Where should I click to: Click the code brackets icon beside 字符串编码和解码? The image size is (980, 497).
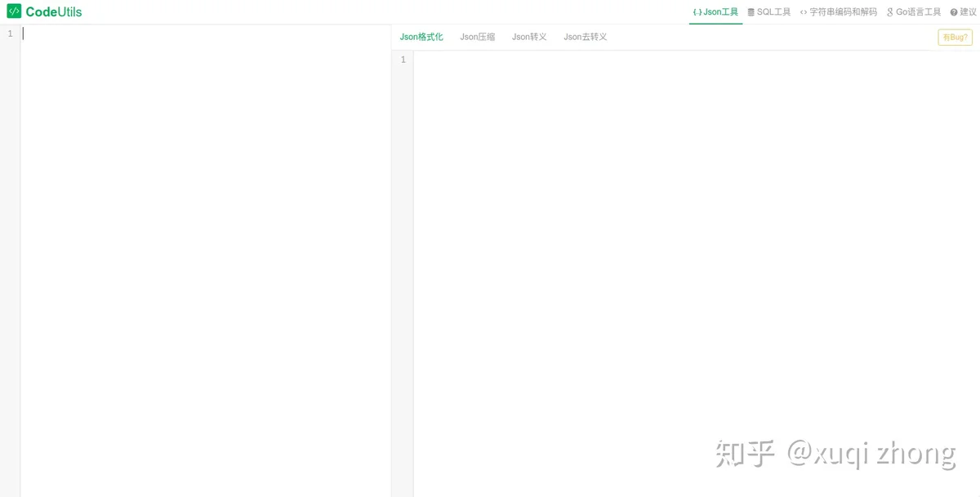coord(804,12)
